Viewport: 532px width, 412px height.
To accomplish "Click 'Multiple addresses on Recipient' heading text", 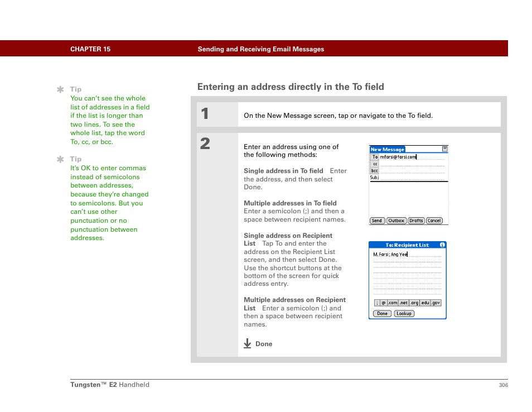I will pyautogui.click(x=295, y=300).
